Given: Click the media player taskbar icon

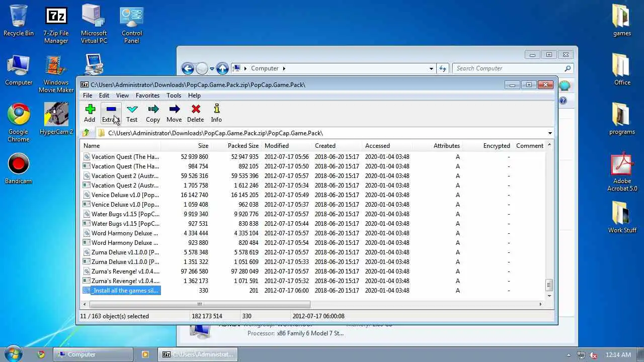Looking at the screenshot, I should (145, 354).
